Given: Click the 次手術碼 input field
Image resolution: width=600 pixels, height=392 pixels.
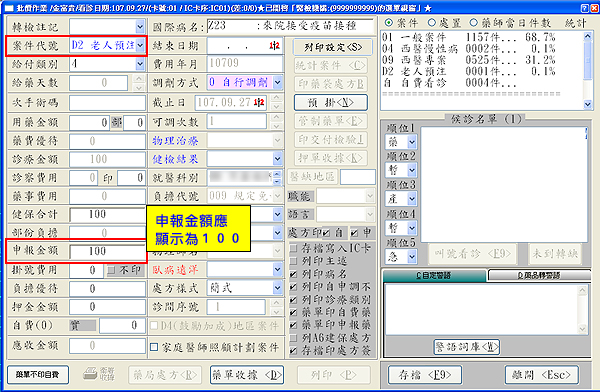Looking at the screenshot, I should [x=108, y=103].
